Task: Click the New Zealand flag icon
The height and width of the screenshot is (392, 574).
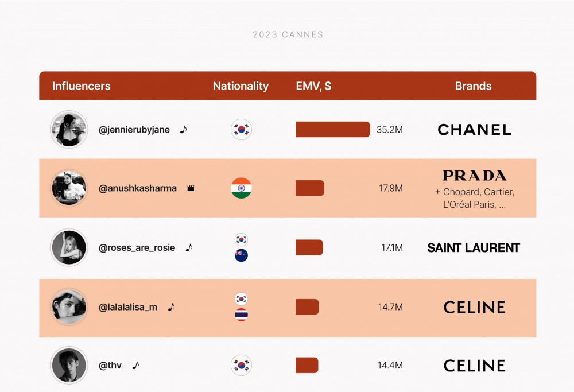Action: pyautogui.click(x=241, y=255)
